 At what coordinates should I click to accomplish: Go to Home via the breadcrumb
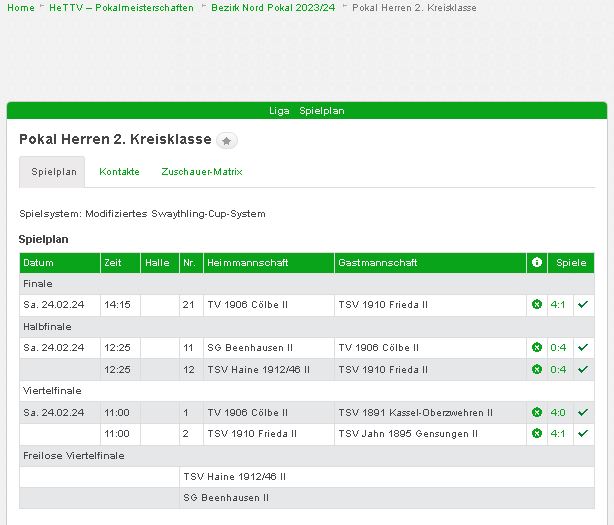(20, 8)
